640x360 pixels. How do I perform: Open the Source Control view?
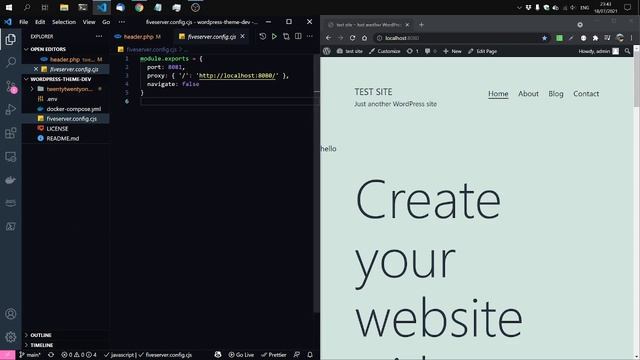(11, 86)
